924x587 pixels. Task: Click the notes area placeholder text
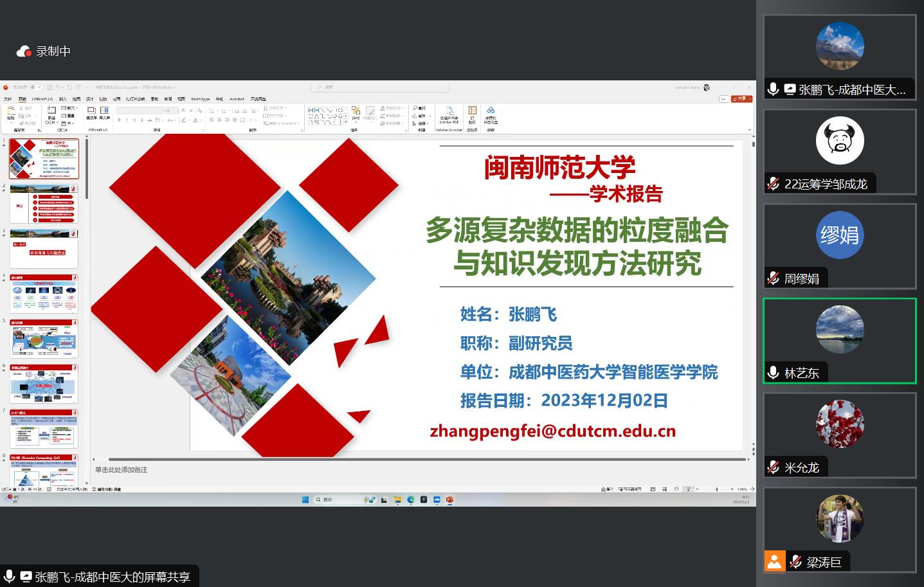122,470
